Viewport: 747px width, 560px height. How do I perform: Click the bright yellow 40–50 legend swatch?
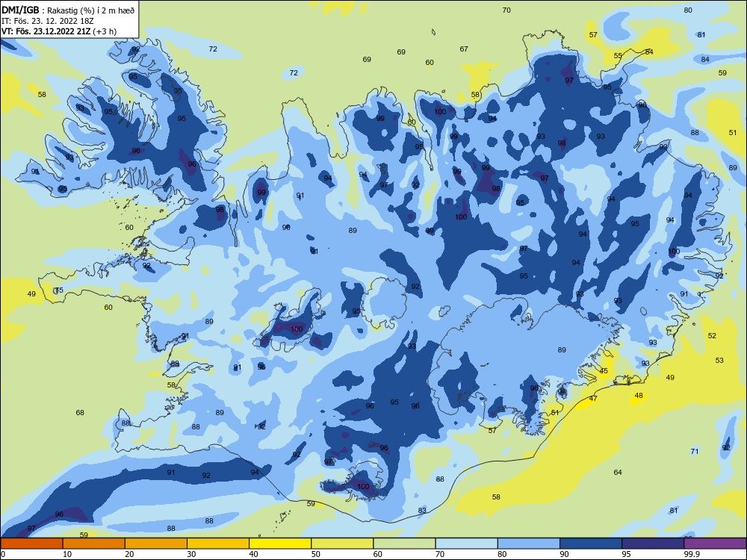tap(280, 544)
